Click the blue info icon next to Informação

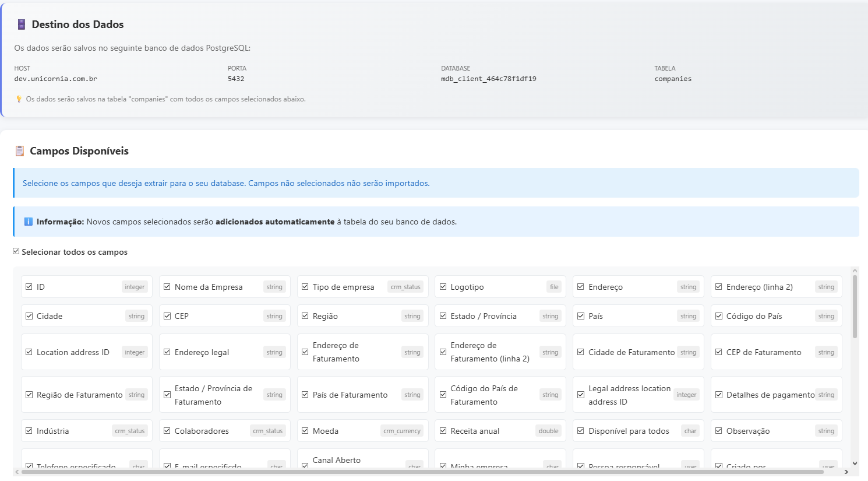[28, 222]
